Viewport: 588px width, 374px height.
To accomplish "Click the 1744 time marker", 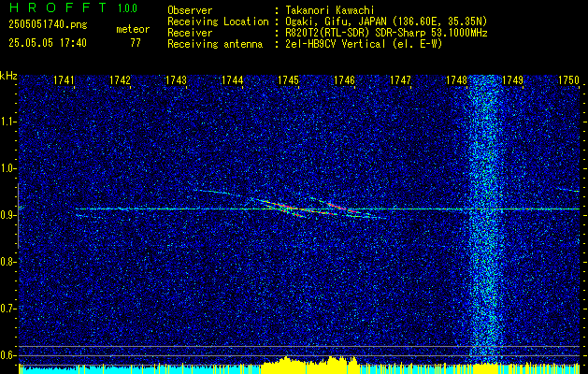I will click(x=233, y=79).
